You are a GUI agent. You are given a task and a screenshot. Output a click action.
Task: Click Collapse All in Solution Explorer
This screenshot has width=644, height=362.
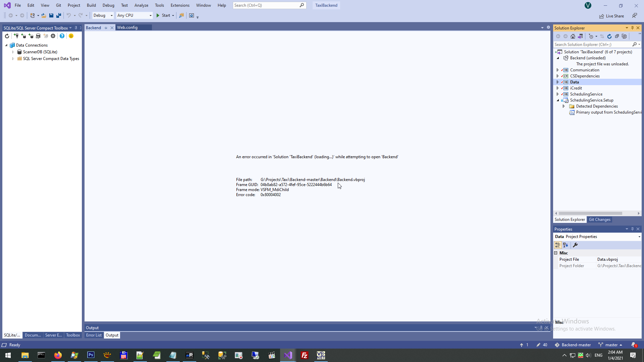click(617, 36)
